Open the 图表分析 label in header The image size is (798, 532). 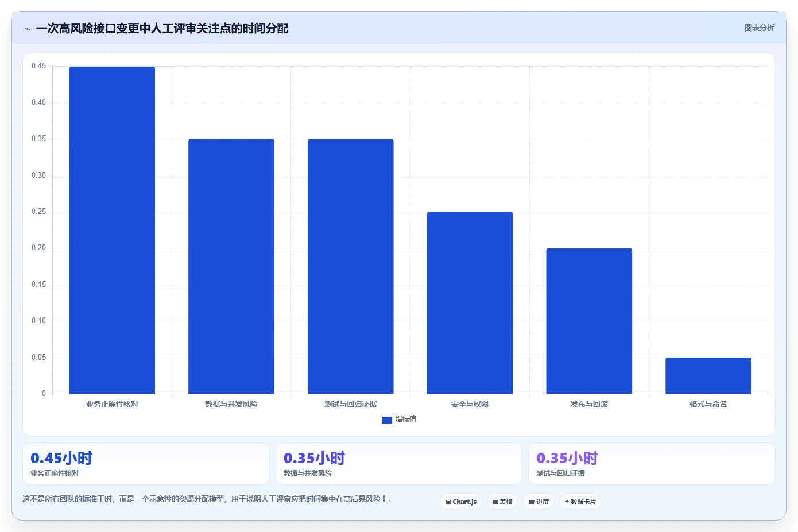pyautogui.click(x=759, y=28)
